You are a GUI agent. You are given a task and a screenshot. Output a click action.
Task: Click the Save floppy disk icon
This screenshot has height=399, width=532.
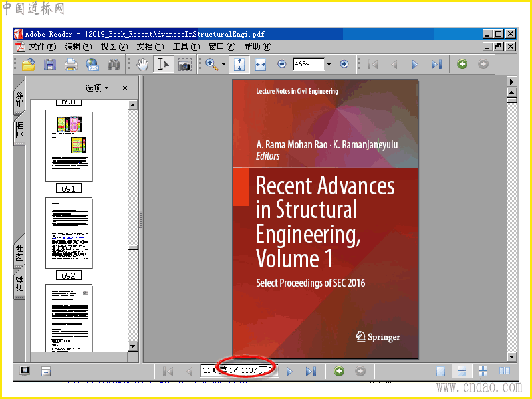pos(50,65)
